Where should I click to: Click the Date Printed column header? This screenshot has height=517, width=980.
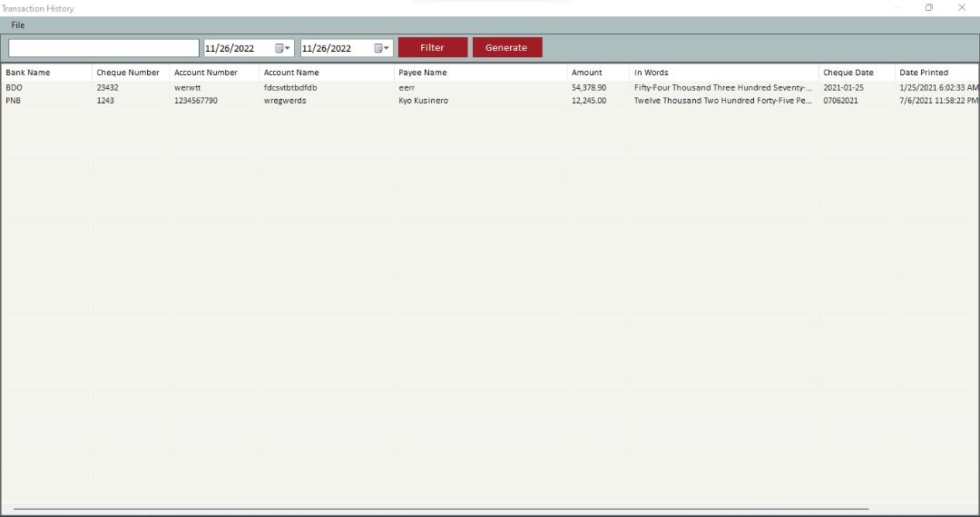click(x=936, y=73)
